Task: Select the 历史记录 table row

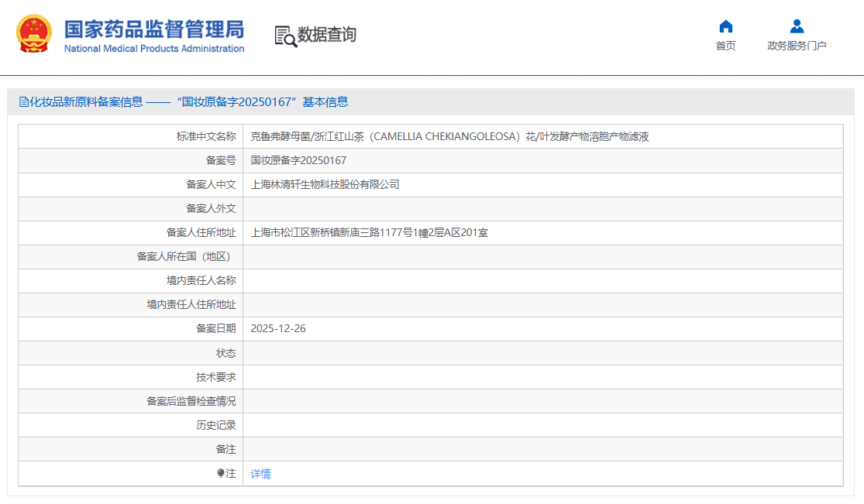Action: 542,425
